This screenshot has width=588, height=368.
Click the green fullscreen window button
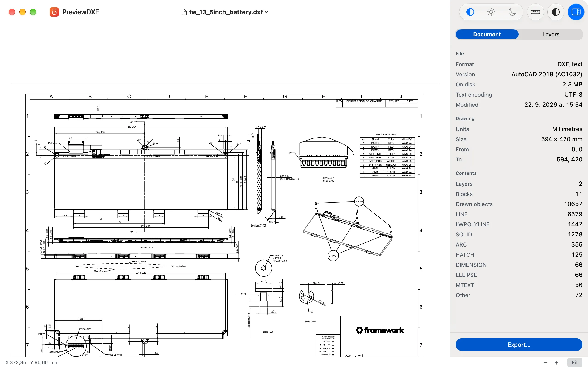pyautogui.click(x=33, y=12)
